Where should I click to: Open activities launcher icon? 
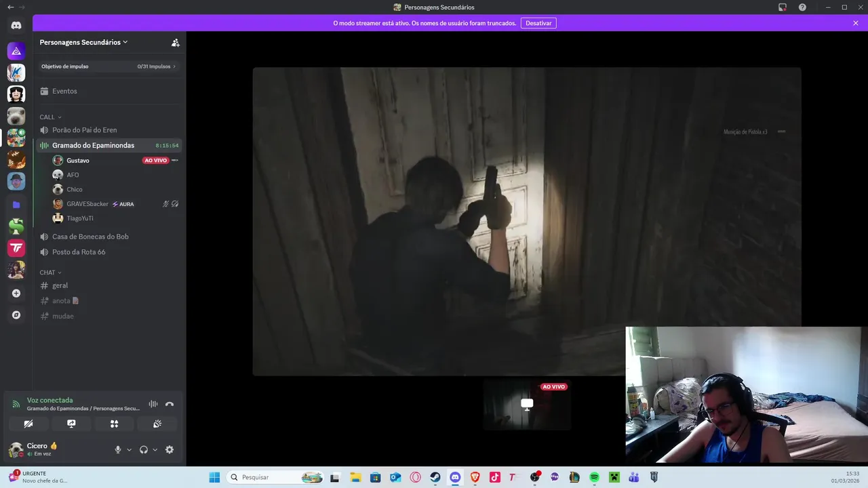[114, 424]
